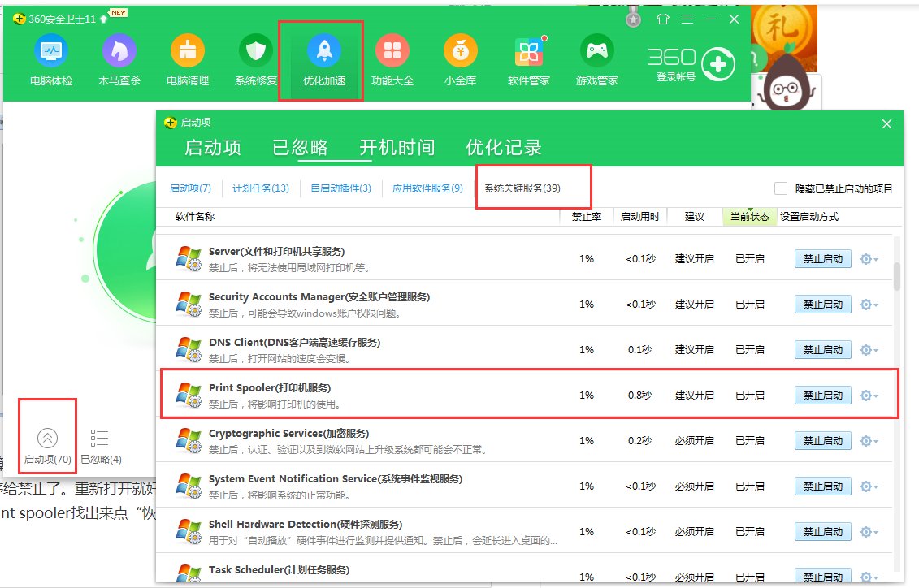Switch to the 开机时间 tab
The height and width of the screenshot is (588, 919).
click(397, 148)
